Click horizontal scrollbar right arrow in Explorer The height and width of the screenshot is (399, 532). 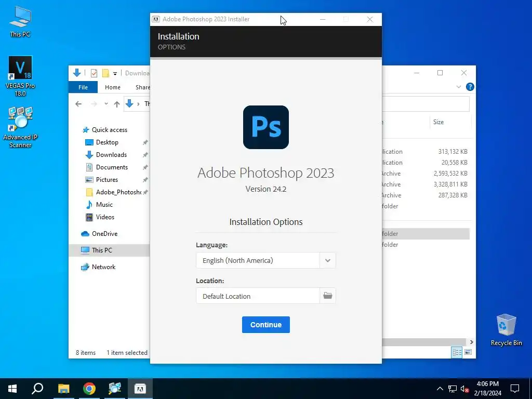click(471, 342)
